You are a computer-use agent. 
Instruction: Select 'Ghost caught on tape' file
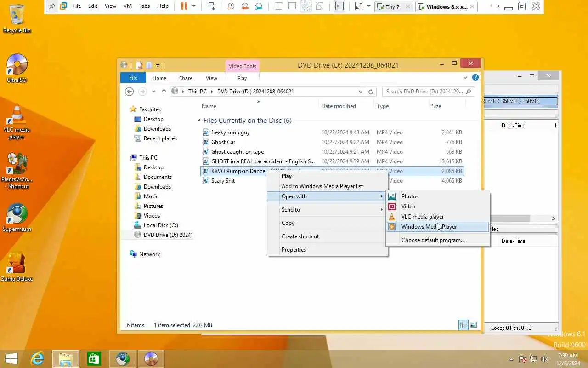pos(237,152)
